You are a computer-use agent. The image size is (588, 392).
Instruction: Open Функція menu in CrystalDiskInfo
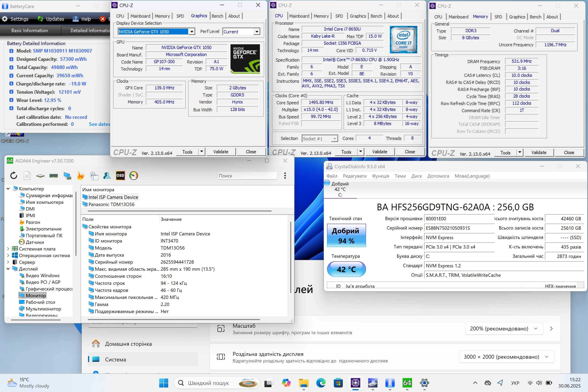coord(380,176)
